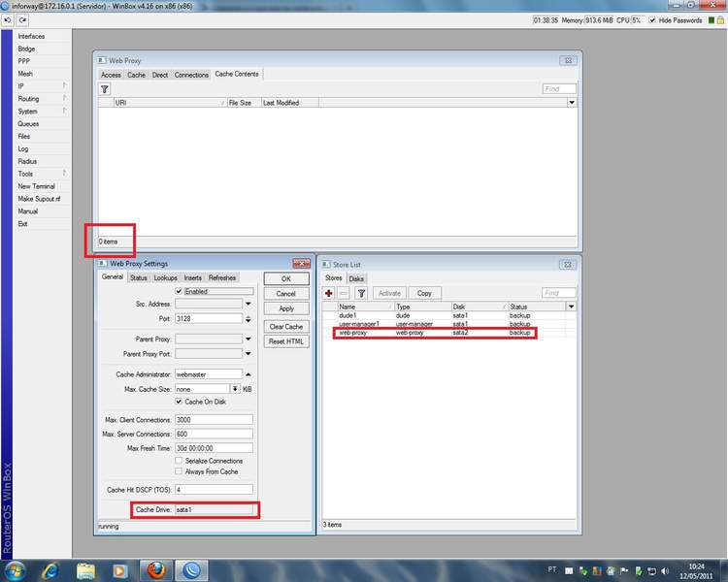Switch to the Connections tab in Web Proxy
Viewport: 728px width, 582px height.
point(191,75)
